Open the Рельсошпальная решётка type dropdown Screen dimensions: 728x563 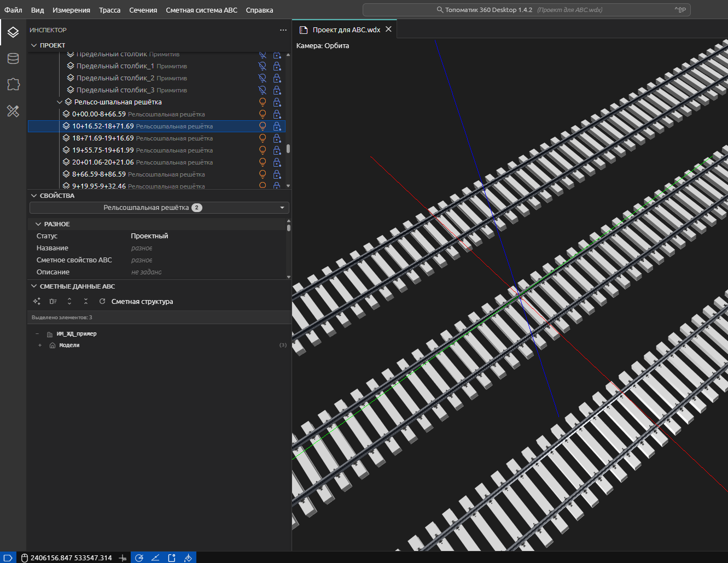click(159, 208)
